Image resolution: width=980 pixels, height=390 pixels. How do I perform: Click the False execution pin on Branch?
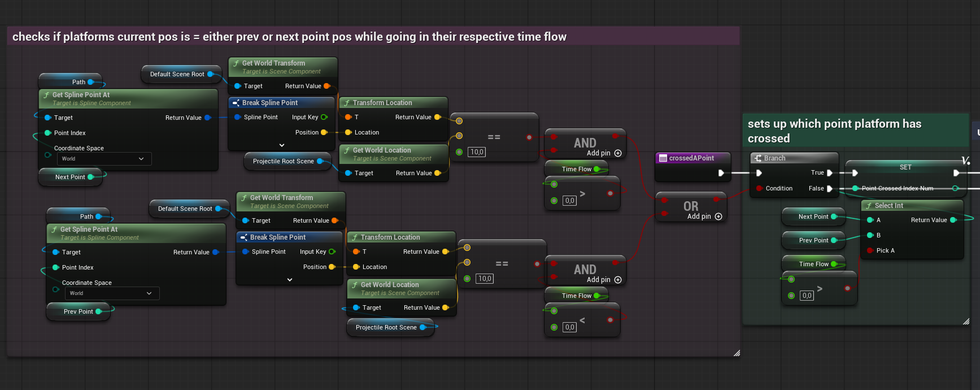[x=829, y=189]
